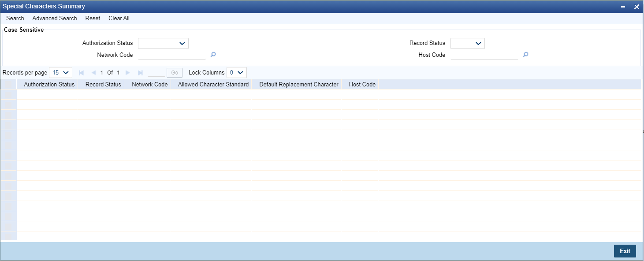Viewport: 644px width, 261px height.
Task: Click the page number entry box
Action: pyautogui.click(x=156, y=73)
